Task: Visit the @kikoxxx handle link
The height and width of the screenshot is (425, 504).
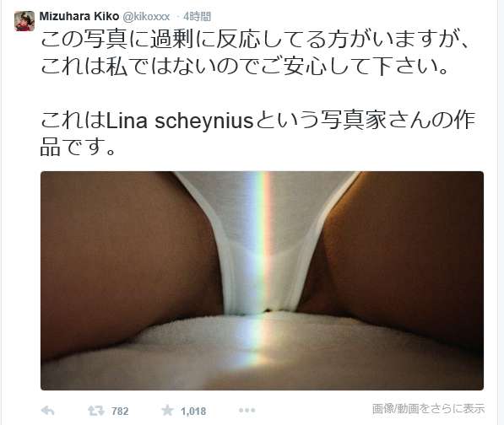Action: [x=147, y=16]
